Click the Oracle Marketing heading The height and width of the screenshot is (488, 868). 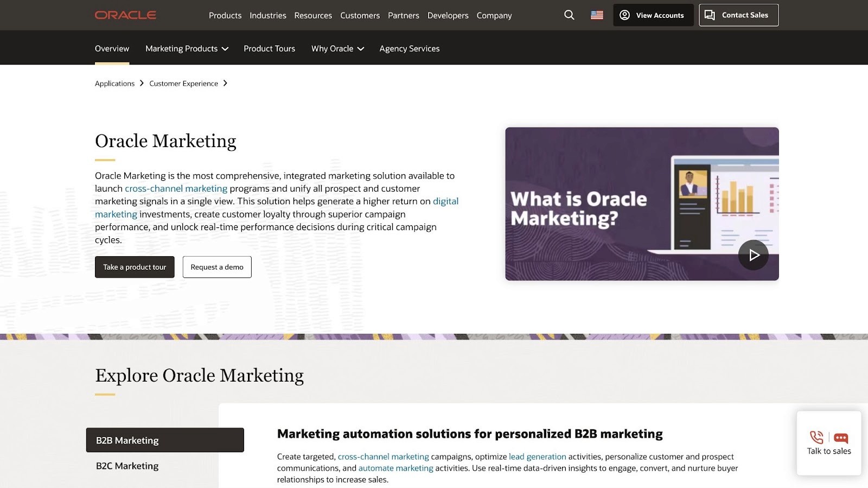[165, 141]
